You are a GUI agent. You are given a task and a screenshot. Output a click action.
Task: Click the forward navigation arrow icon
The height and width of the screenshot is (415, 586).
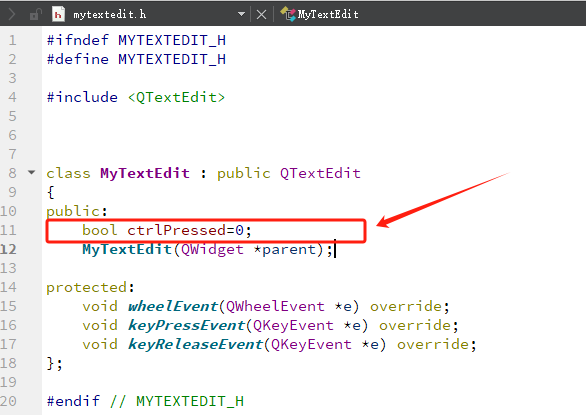[x=12, y=15]
